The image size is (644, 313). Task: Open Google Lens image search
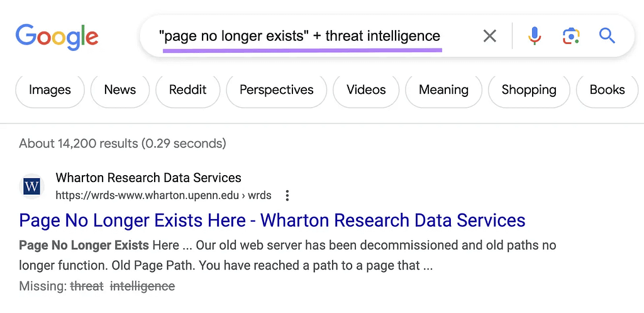pos(570,36)
